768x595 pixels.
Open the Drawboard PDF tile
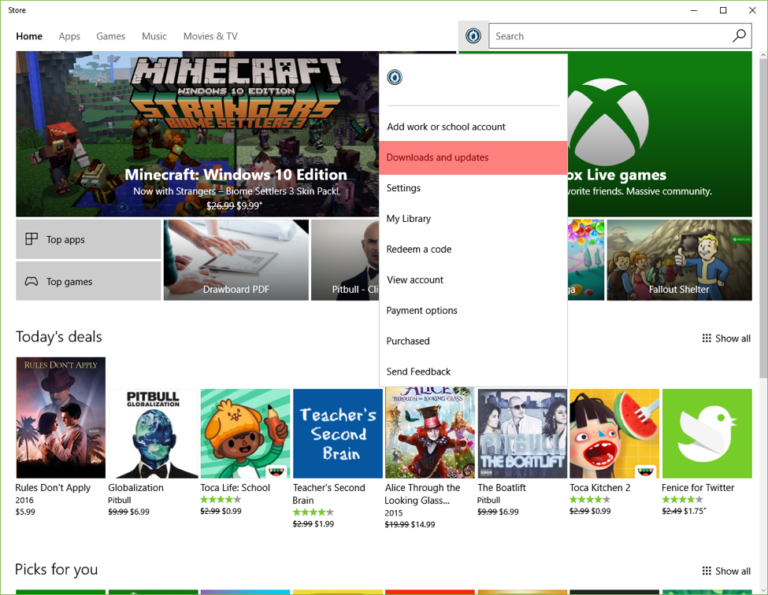click(x=236, y=260)
